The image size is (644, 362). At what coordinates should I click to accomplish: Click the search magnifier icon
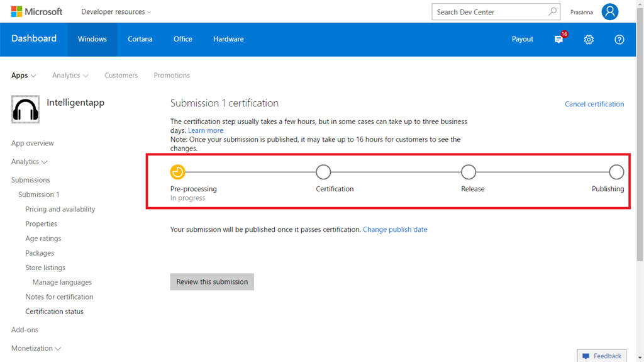point(553,11)
